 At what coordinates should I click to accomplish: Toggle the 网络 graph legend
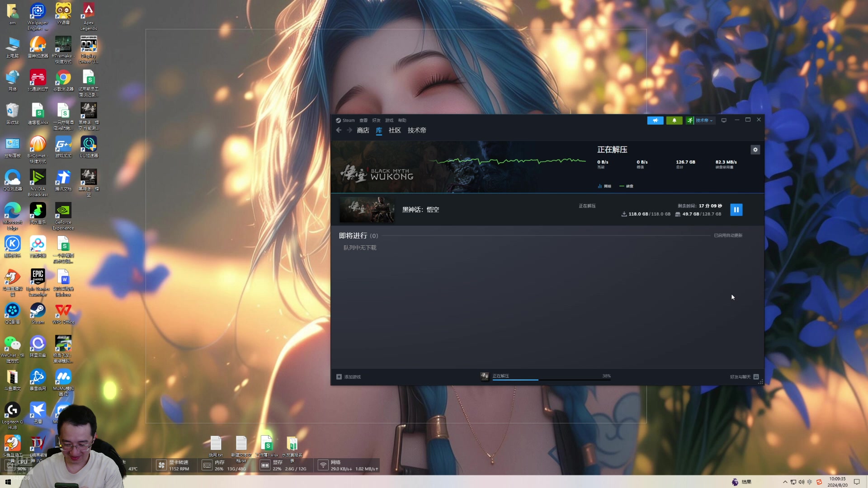(604, 186)
